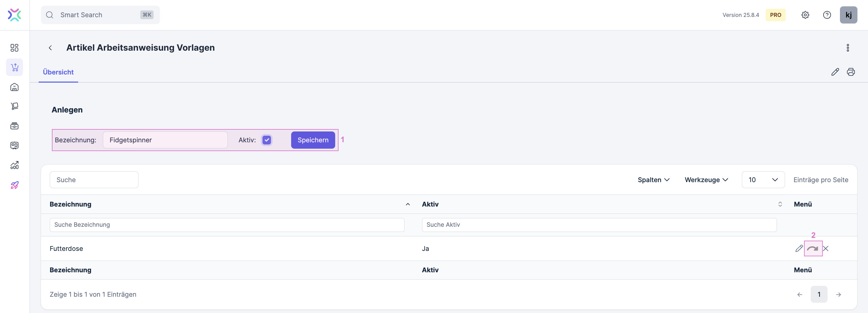Go back using the left chevron arrow
The width and height of the screenshot is (868, 313).
pos(50,48)
